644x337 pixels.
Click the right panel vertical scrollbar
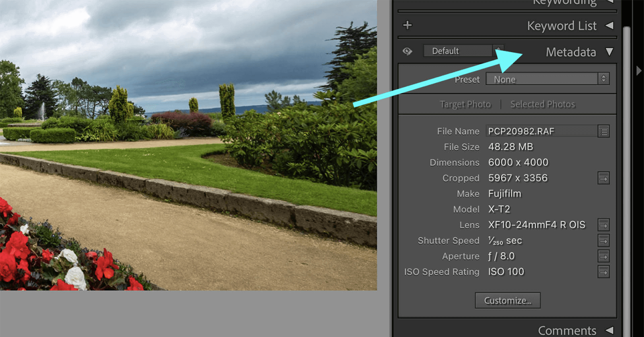click(x=626, y=161)
